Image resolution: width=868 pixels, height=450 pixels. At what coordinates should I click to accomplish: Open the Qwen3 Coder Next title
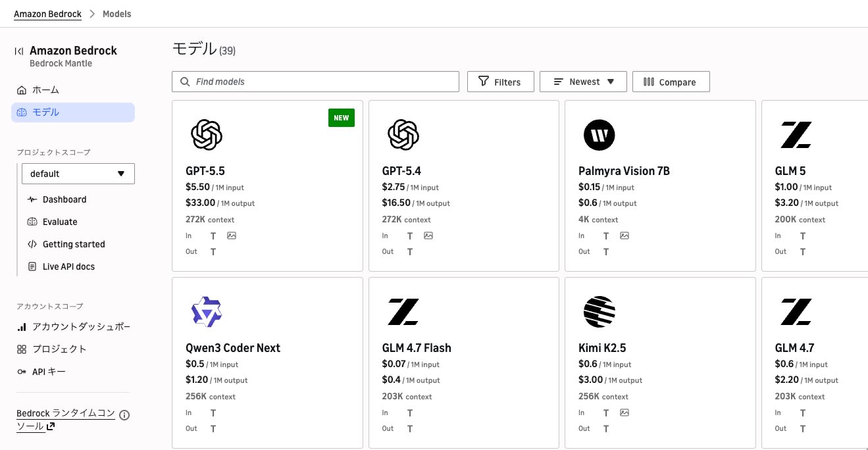coord(233,348)
